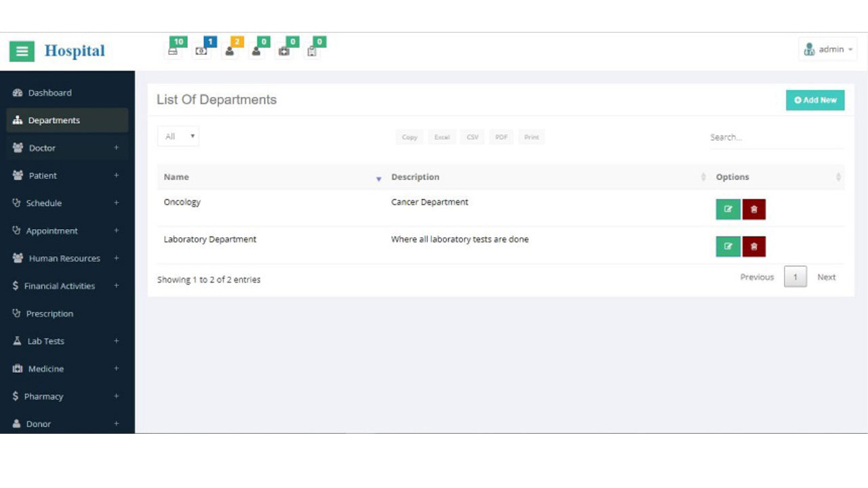This screenshot has height=488, width=868.
Task: Go to Dashboard in the sidebar
Action: (x=50, y=93)
